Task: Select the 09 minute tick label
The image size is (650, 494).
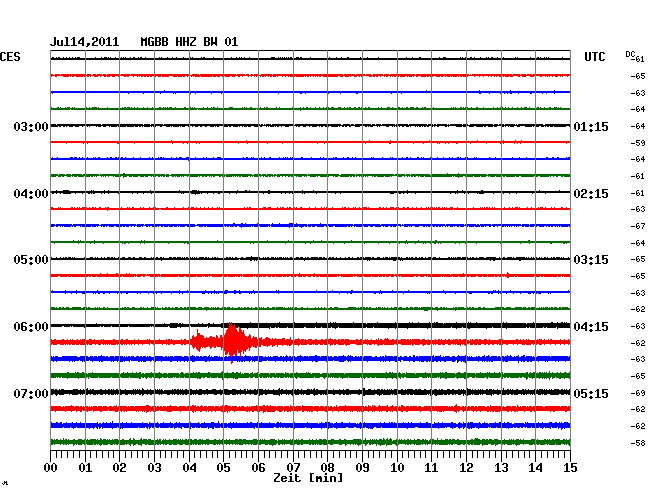Action: pos(362,468)
